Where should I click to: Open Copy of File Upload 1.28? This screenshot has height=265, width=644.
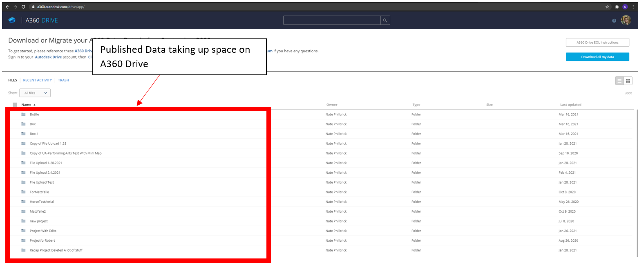(48, 144)
